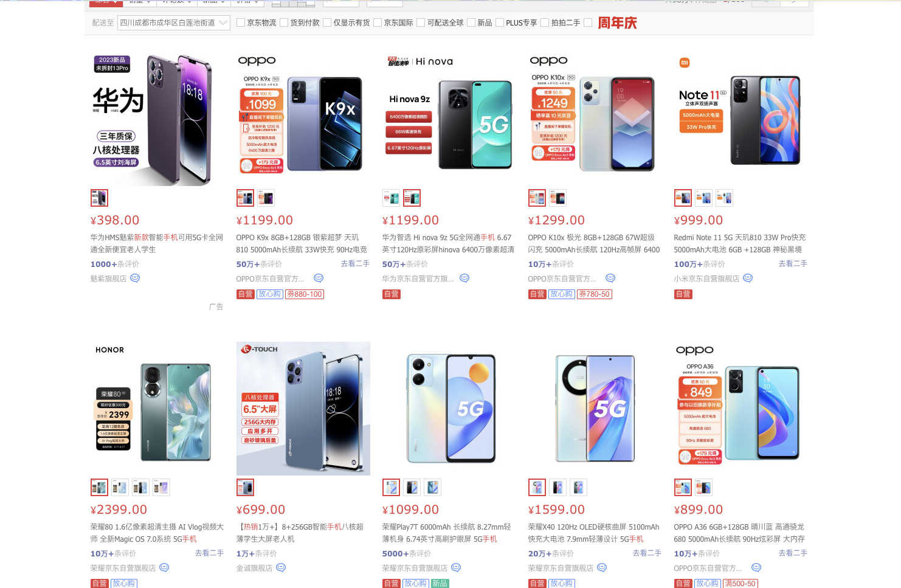Enable the 京东物流 filter checkbox

(x=241, y=22)
